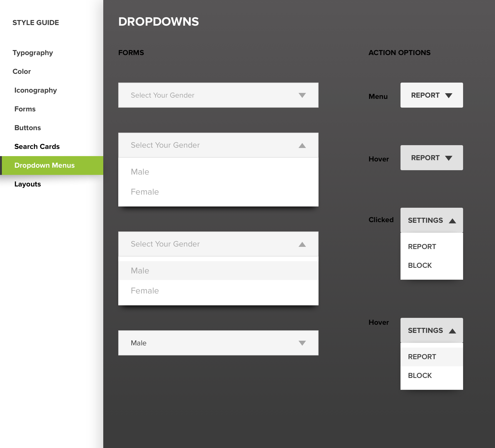
Task: Choose Male in the second gender dropdown
Action: coord(218,172)
